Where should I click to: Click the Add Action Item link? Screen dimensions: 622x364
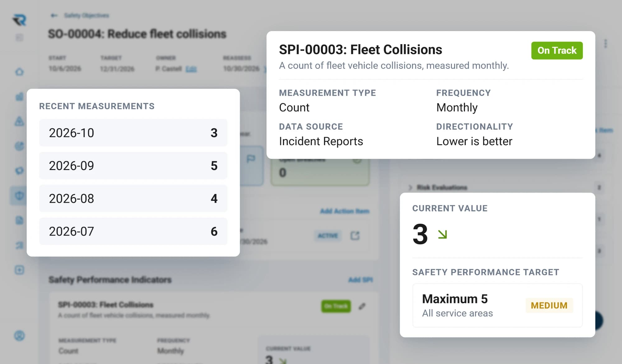tap(345, 211)
